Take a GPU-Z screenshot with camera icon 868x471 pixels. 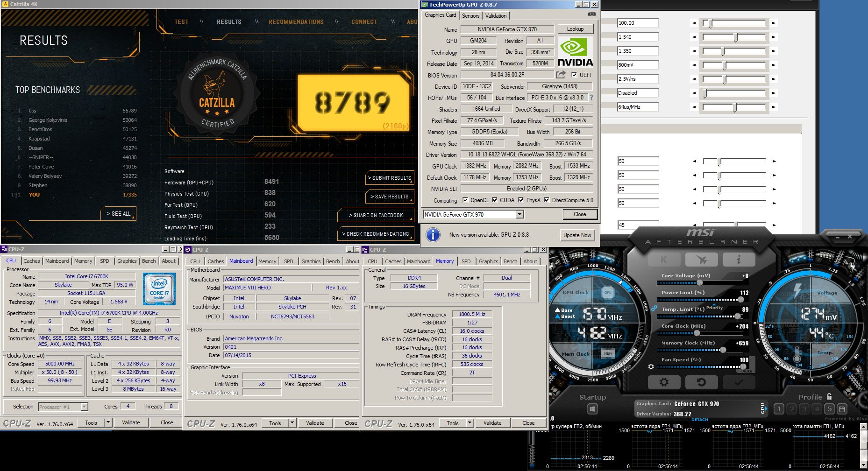[591, 14]
